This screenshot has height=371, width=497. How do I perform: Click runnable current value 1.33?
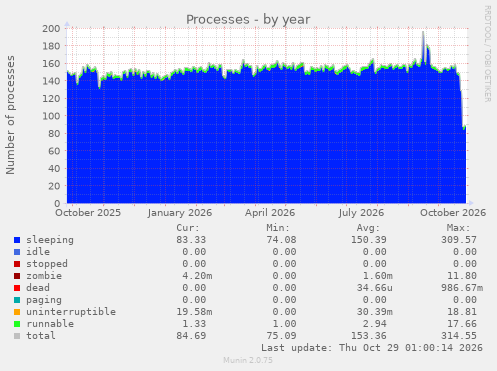194,324
